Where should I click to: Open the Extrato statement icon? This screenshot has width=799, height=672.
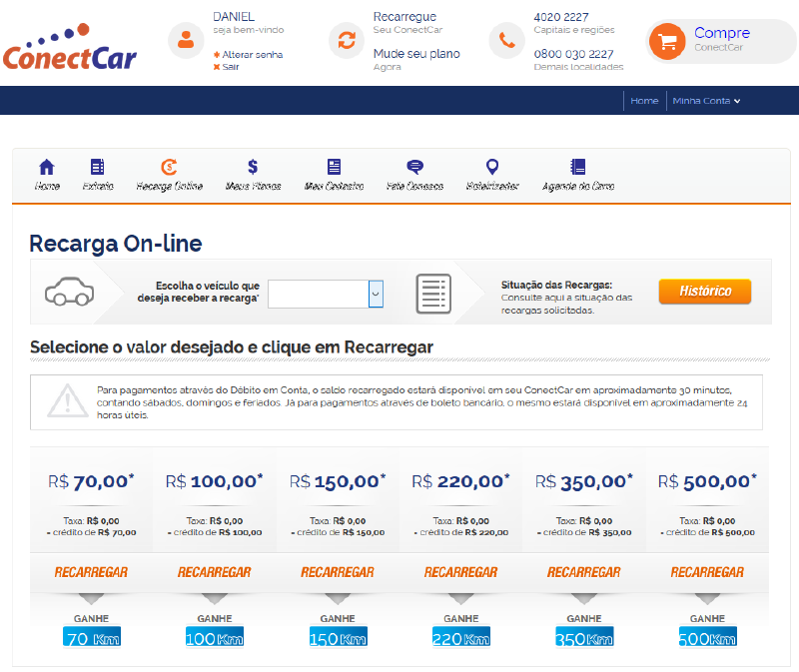tap(97, 167)
